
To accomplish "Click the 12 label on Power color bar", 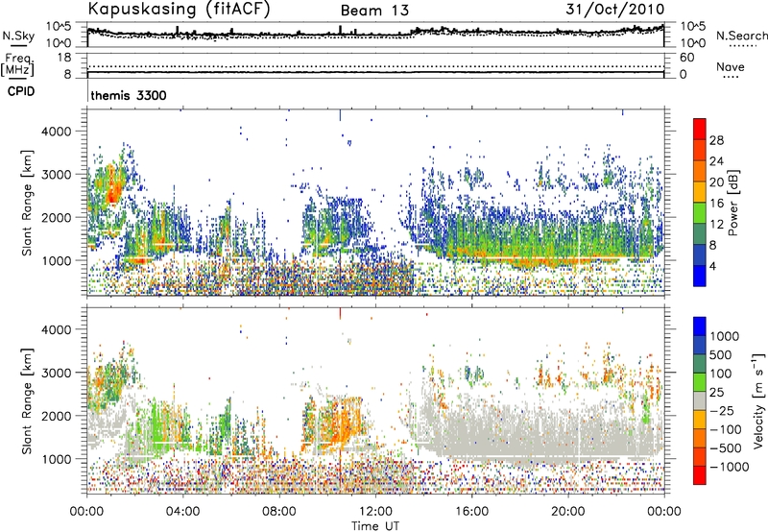I will [716, 225].
